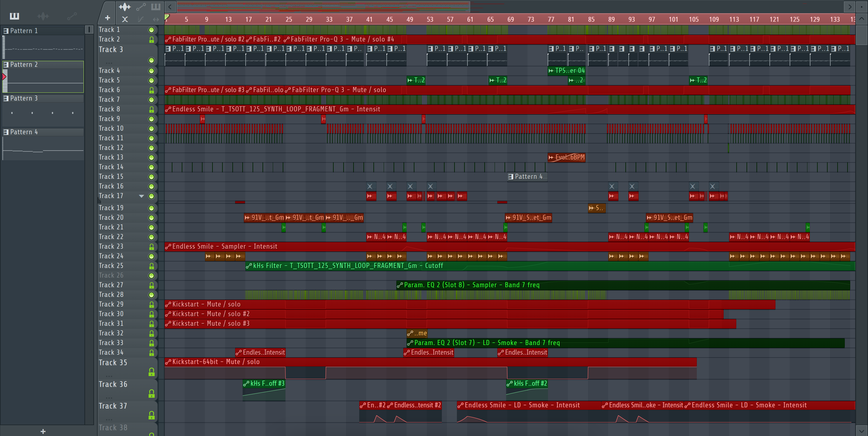Mute Track 15 via its LED
Viewport: 868px width, 436px height.
point(151,177)
